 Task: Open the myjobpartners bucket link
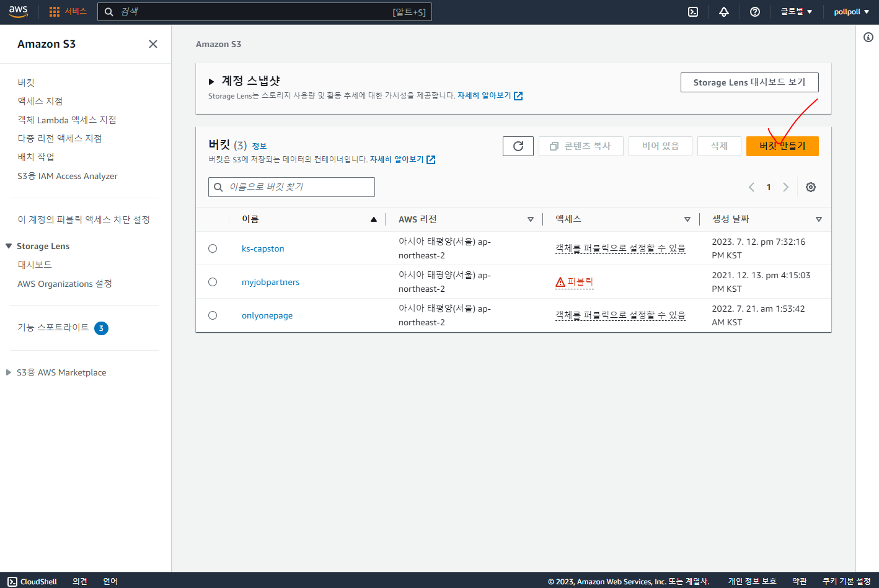270,282
